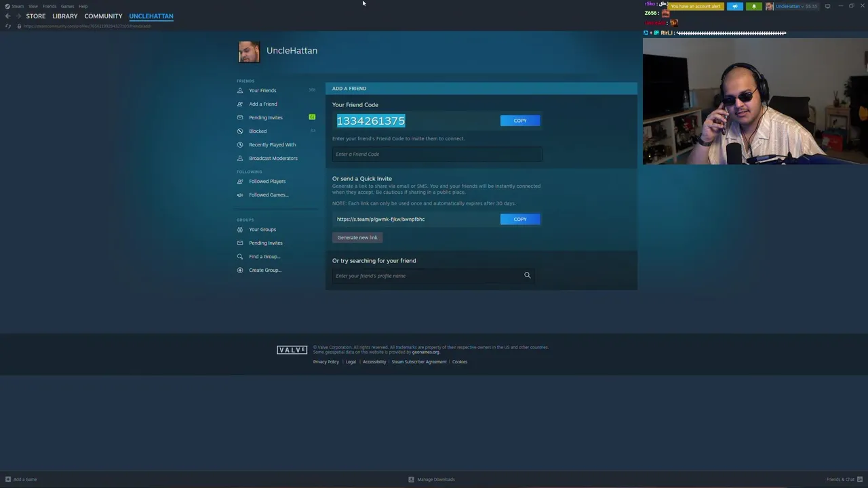
Task: Click the Add a Game plus icon
Action: (8, 479)
